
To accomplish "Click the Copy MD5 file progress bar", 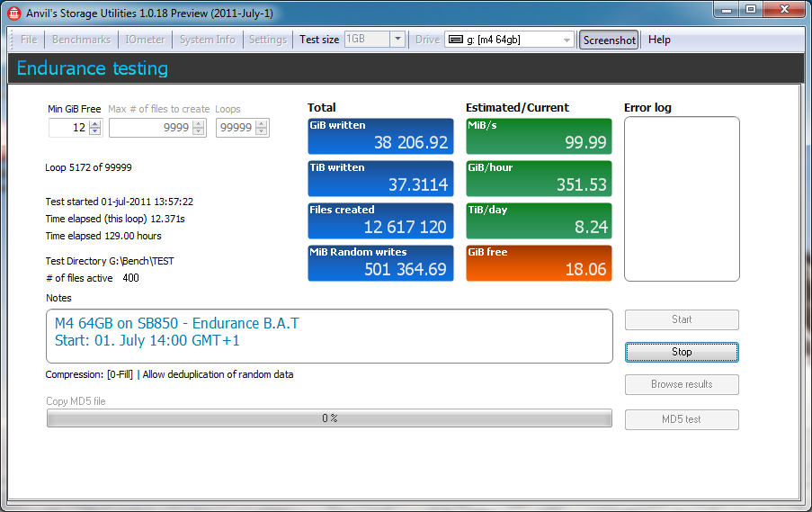I will coord(329,418).
